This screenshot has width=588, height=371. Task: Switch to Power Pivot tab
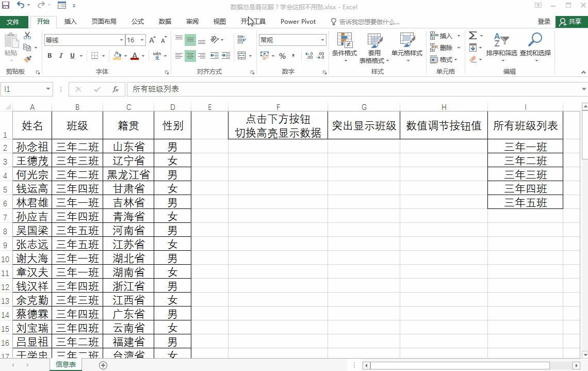[298, 22]
